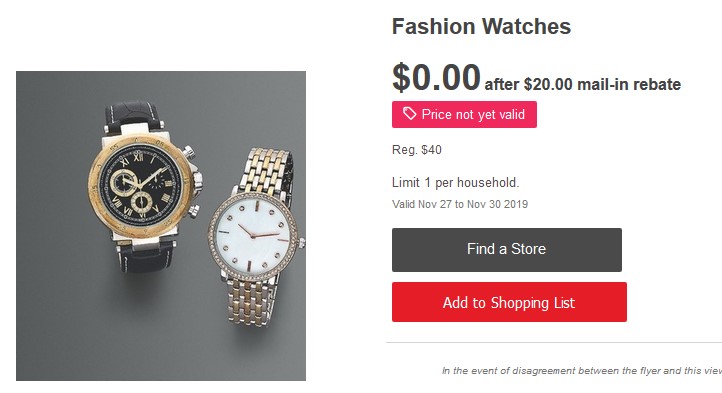Select the Price not yet valid badge
The image size is (722, 393).
tap(464, 114)
